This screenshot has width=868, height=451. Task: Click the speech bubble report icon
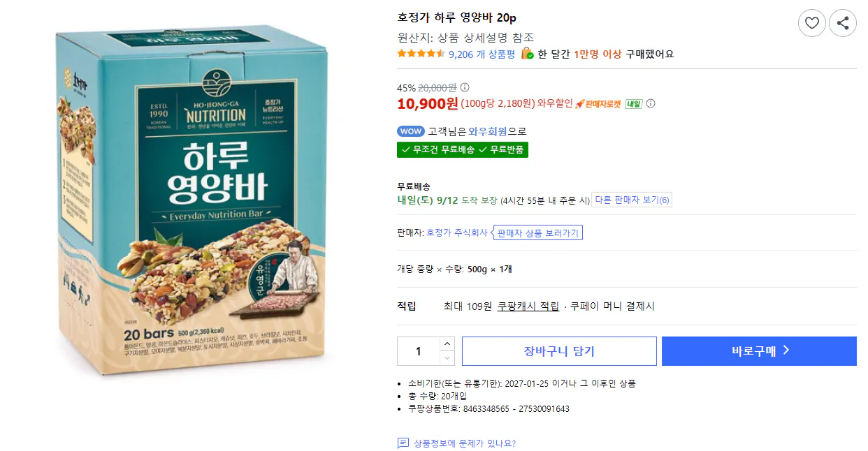click(403, 443)
